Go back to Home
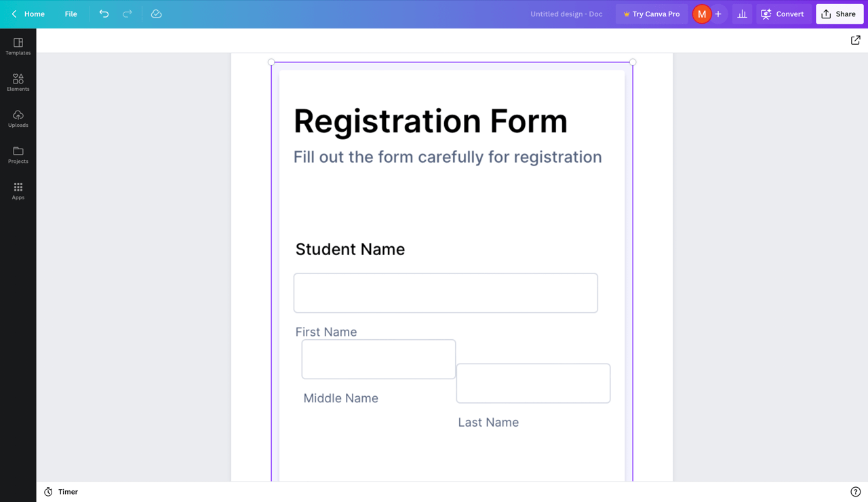868x502 pixels. point(28,14)
